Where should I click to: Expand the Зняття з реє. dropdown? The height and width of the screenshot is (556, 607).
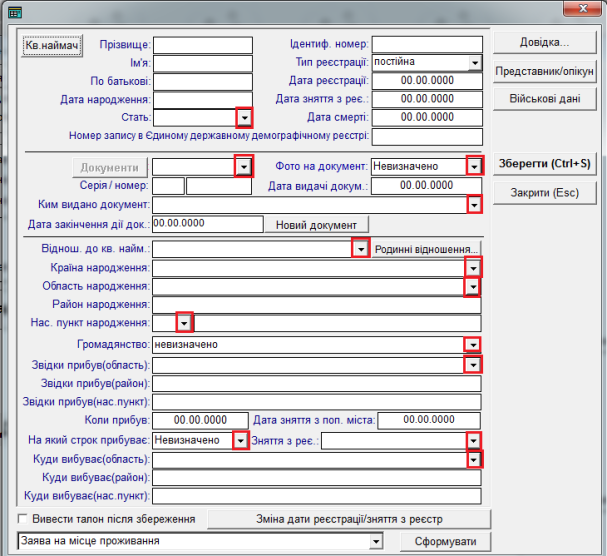pyautogui.click(x=473, y=440)
